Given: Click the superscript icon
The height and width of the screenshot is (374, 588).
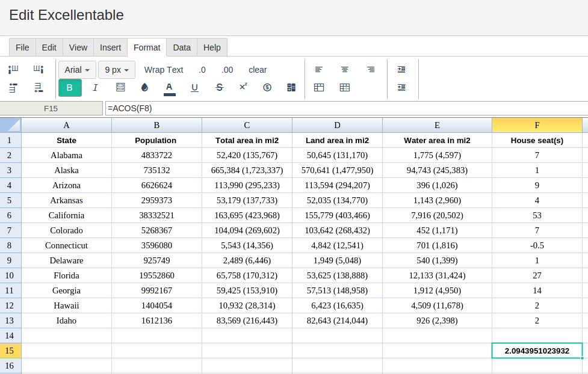Looking at the screenshot, I should 243,87.
